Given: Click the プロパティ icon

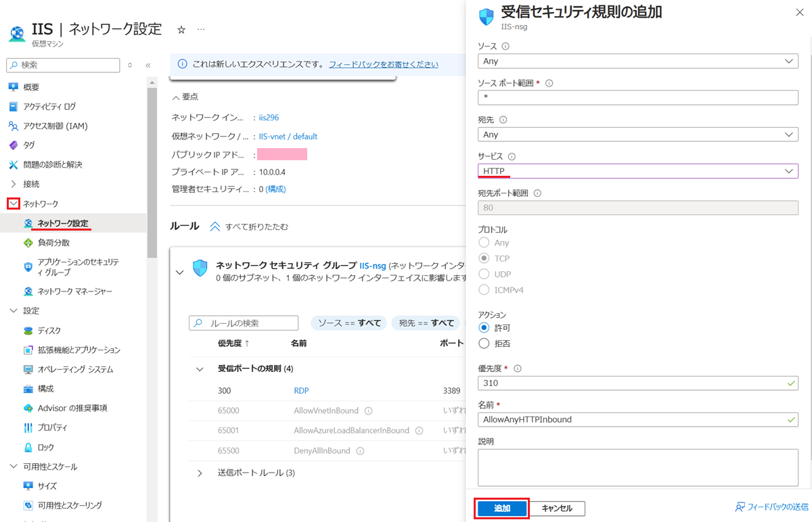Looking at the screenshot, I should 28,427.
